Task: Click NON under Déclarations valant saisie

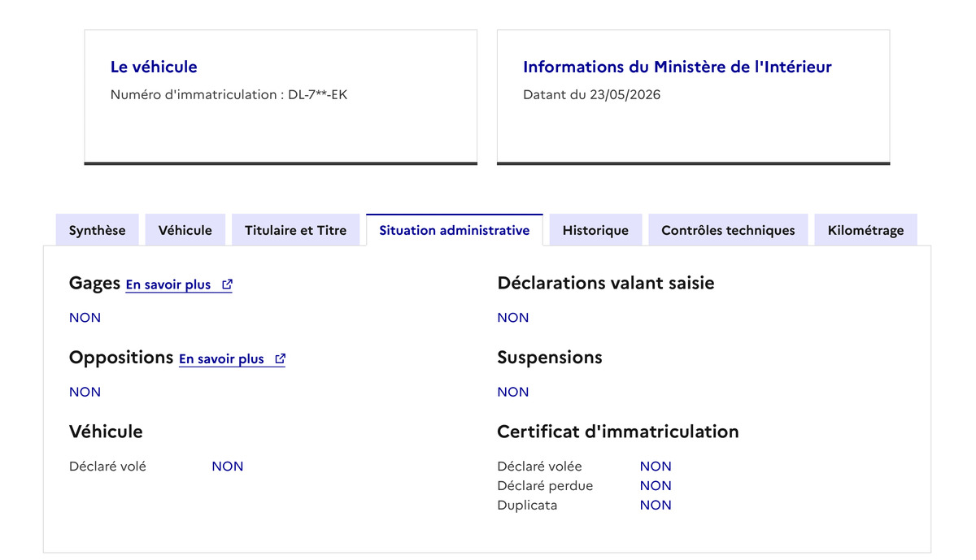Action: click(513, 318)
